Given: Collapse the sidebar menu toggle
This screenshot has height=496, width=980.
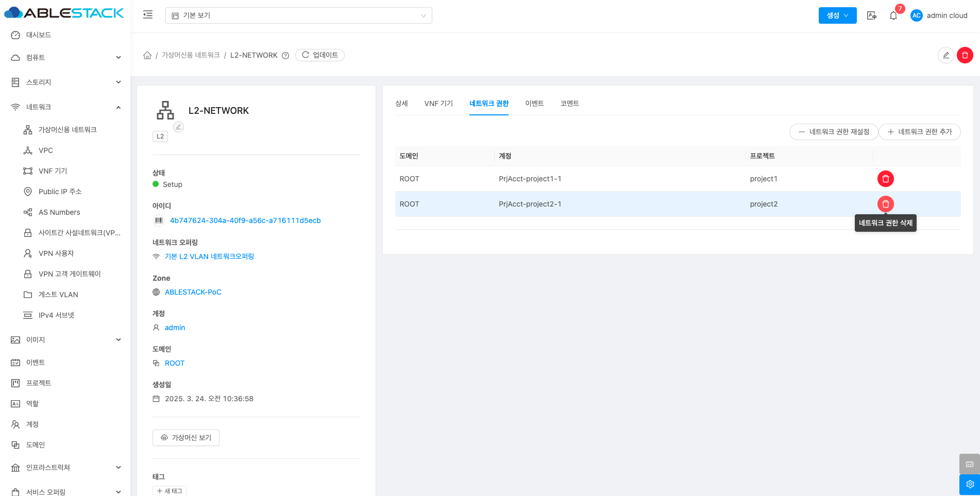Looking at the screenshot, I should [x=148, y=15].
